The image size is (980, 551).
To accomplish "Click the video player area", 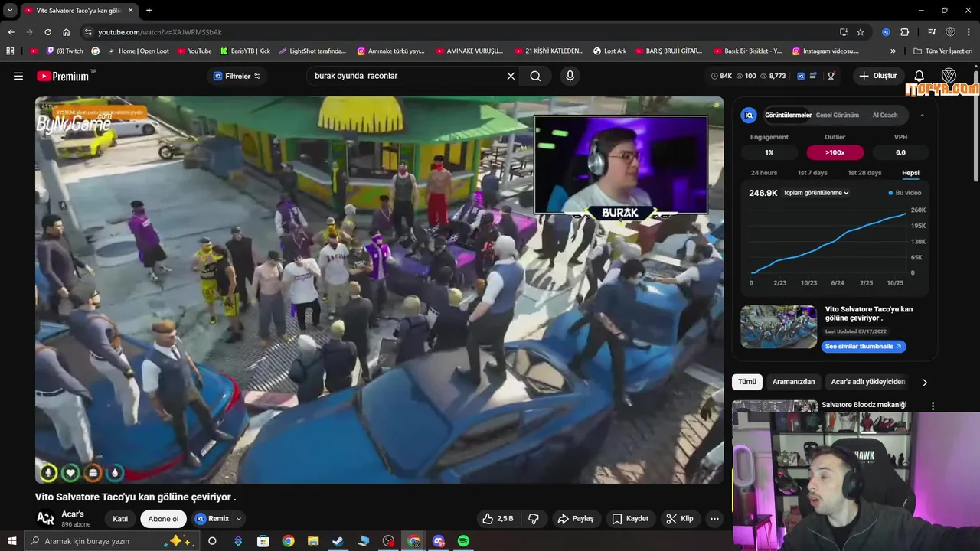I will tap(379, 290).
